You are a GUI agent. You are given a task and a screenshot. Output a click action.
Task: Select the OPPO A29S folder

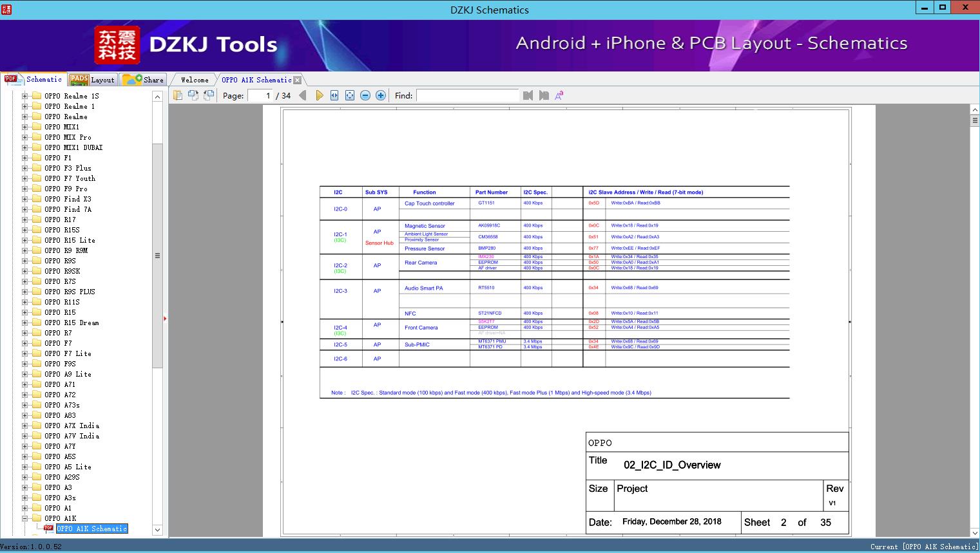(x=62, y=477)
